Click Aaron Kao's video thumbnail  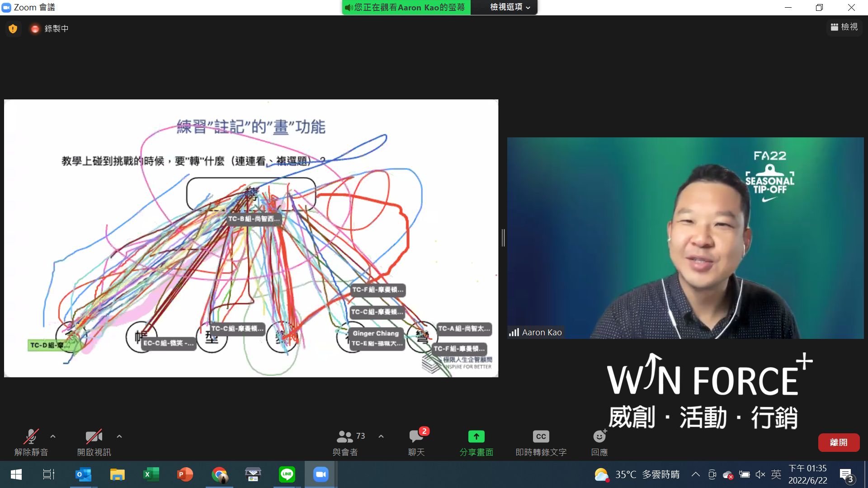tap(685, 238)
